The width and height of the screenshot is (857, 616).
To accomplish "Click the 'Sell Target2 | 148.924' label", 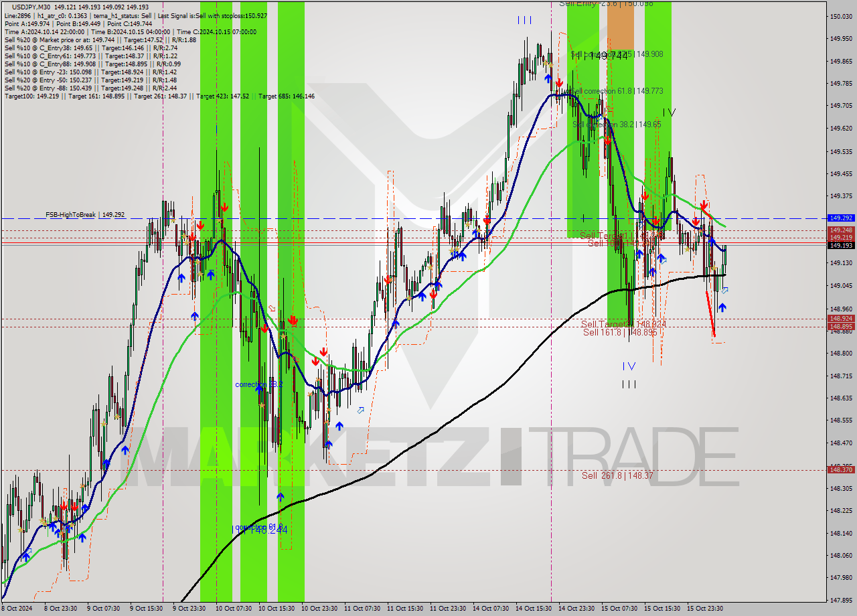I will coord(623,324).
